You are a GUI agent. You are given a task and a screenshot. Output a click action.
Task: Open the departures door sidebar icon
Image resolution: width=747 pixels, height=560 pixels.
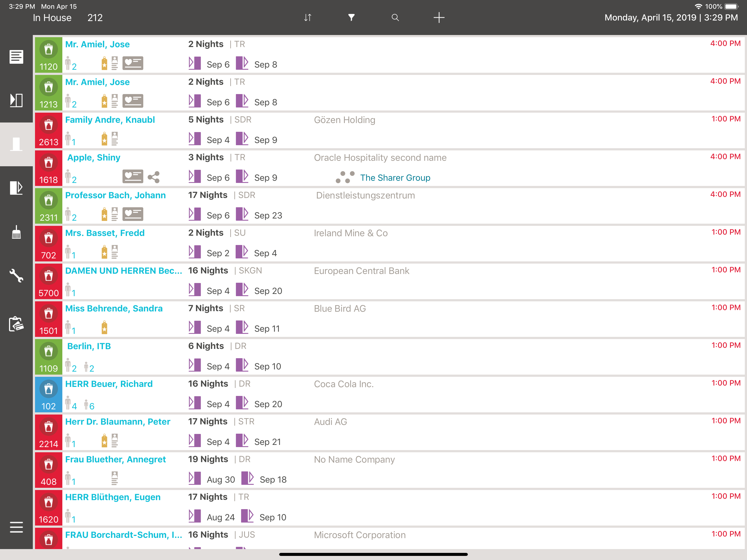point(16,188)
